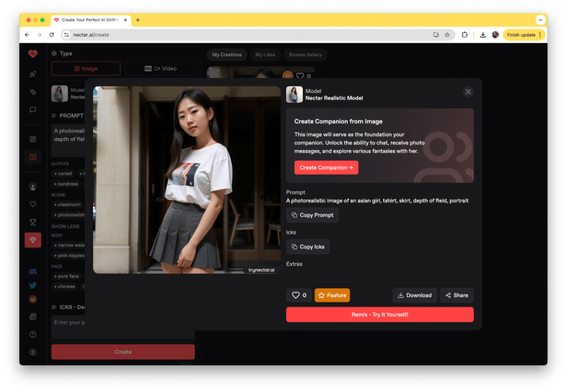The width and height of the screenshot is (568, 392).
Task: Open the Browse Gallery tab
Action: (x=305, y=55)
